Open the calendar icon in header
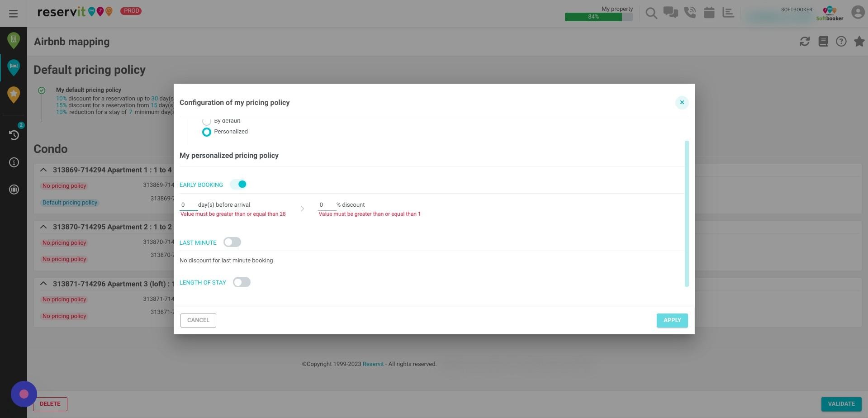 709,13
